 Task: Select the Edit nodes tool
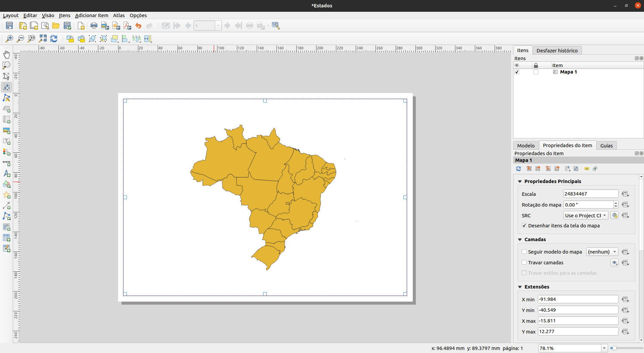coord(6,98)
